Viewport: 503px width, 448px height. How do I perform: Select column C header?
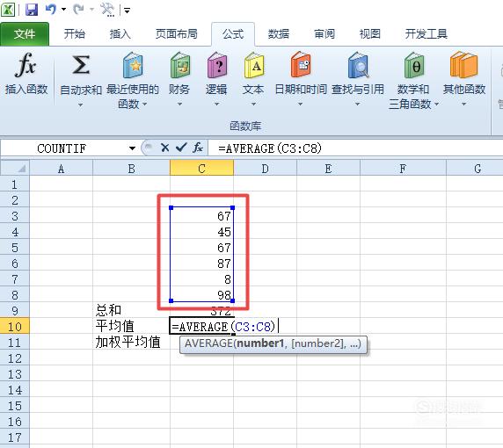pyautogui.click(x=201, y=168)
